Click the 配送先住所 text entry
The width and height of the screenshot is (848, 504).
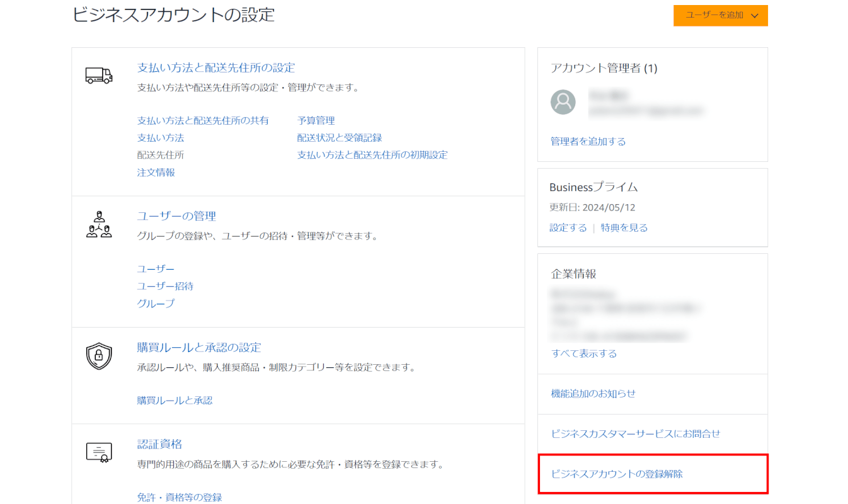click(161, 154)
